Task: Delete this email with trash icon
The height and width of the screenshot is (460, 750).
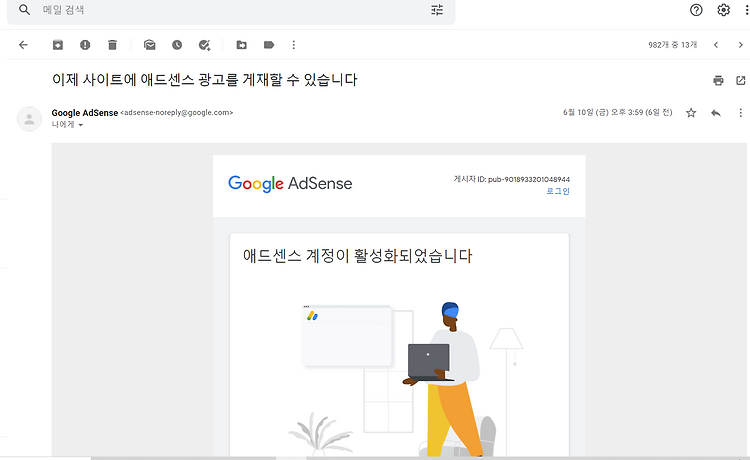Action: point(112,45)
